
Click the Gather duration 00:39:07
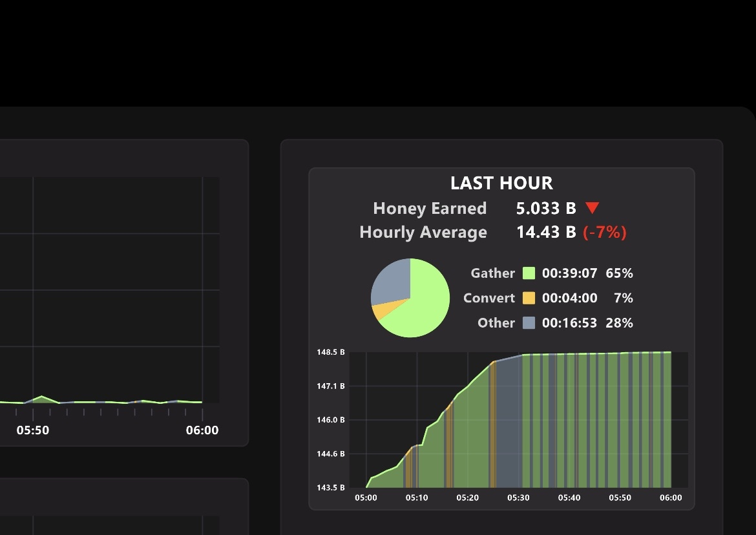tap(569, 273)
